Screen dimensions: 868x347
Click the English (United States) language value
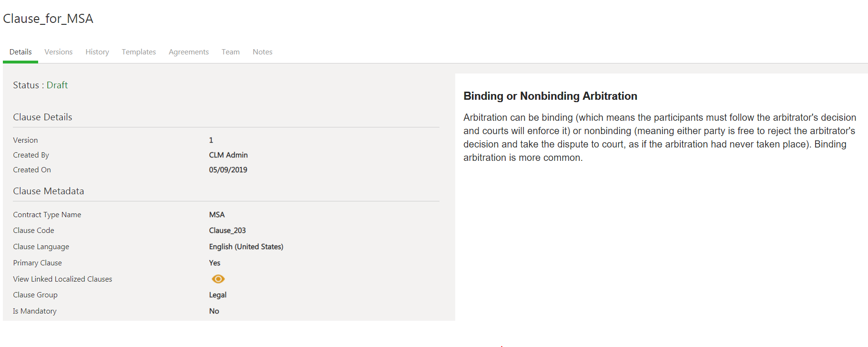(246, 247)
